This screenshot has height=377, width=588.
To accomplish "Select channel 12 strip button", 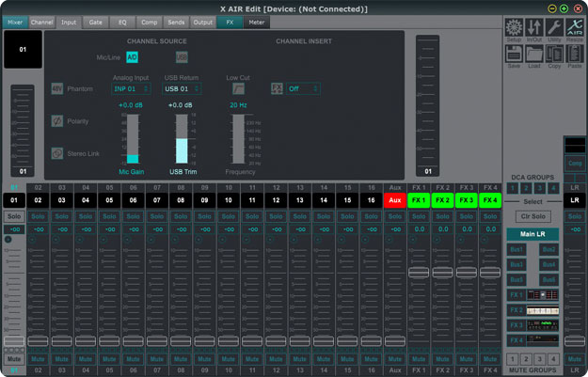I will tap(276, 200).
